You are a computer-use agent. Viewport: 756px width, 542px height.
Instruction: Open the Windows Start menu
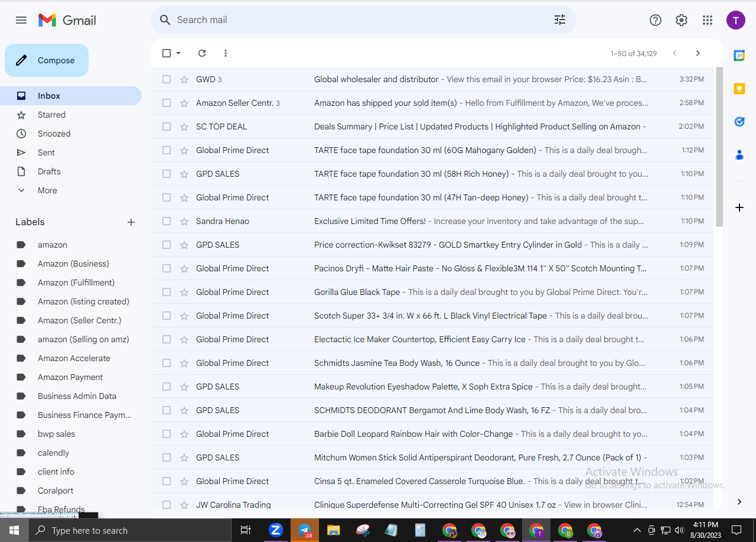[14, 530]
